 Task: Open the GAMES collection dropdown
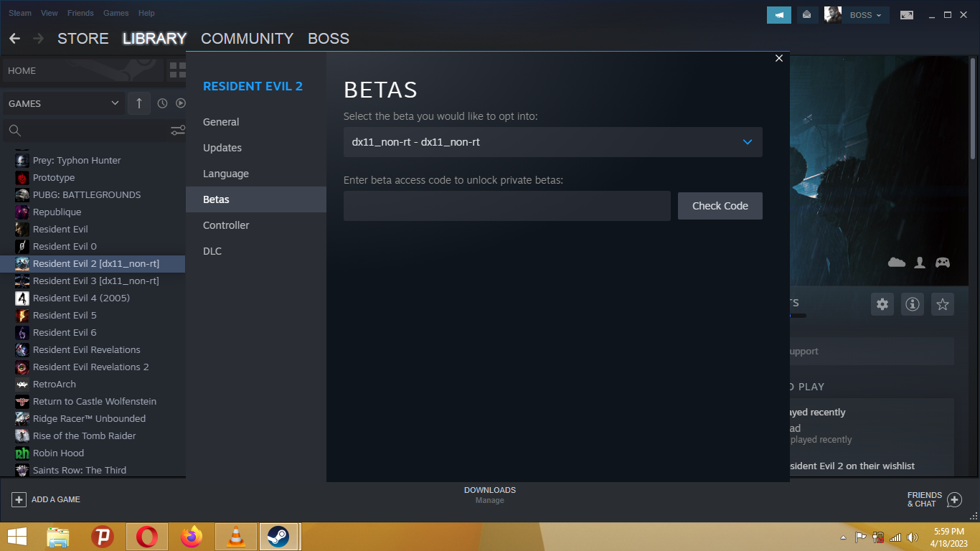63,103
